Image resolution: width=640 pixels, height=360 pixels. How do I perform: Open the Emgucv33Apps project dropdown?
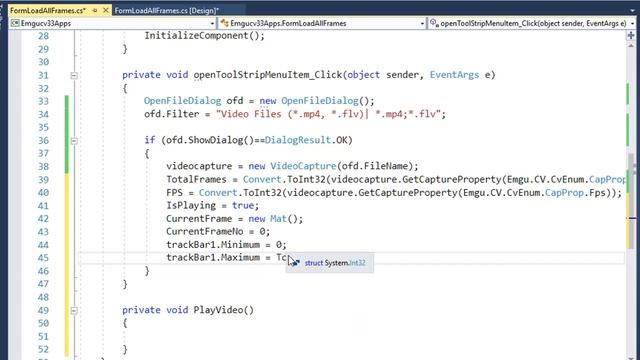[212, 24]
